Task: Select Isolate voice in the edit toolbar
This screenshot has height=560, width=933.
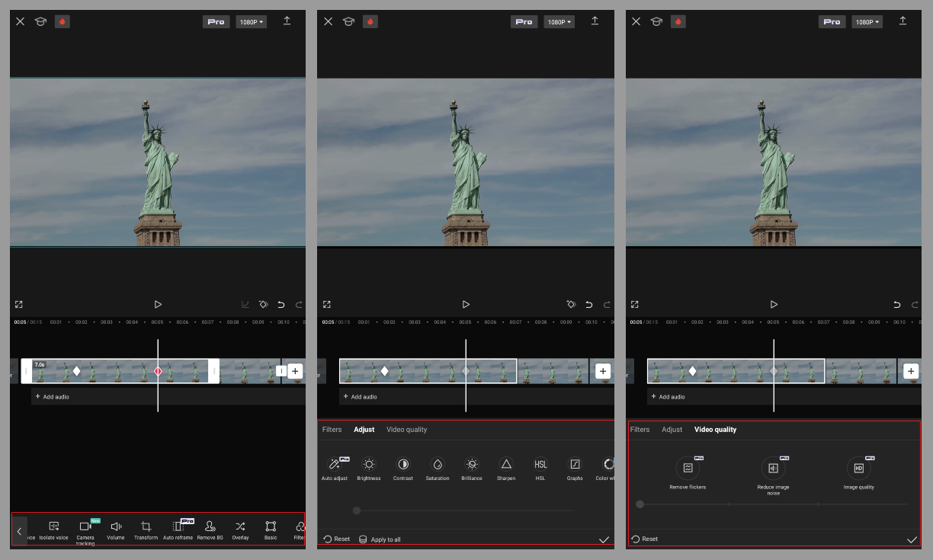Action: pos(53,530)
